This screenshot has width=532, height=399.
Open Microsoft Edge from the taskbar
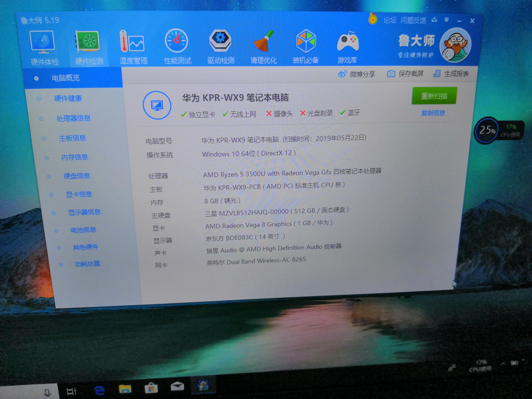click(99, 391)
